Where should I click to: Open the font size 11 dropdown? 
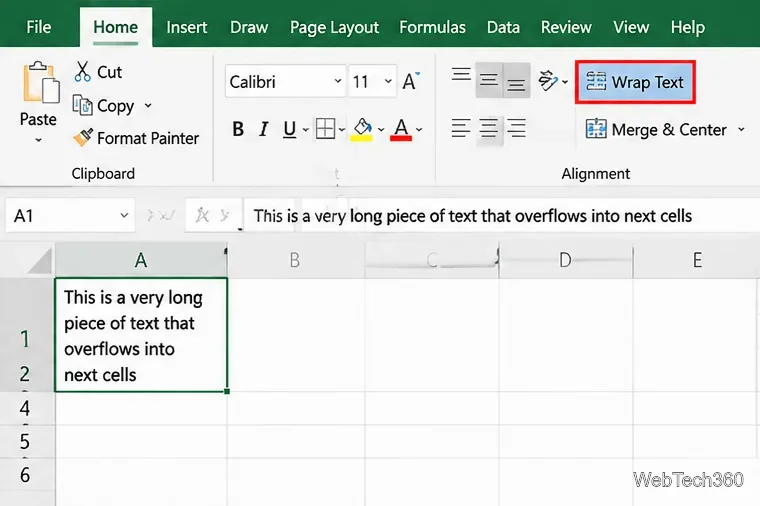(388, 81)
